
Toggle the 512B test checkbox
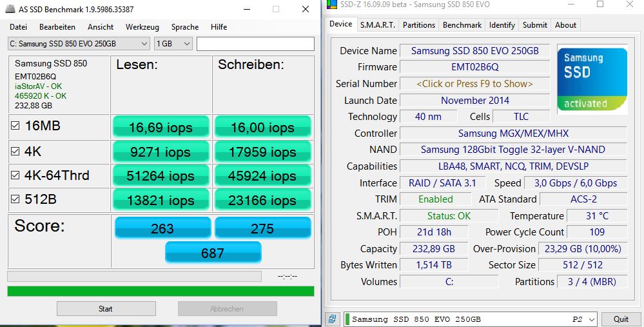coord(15,199)
